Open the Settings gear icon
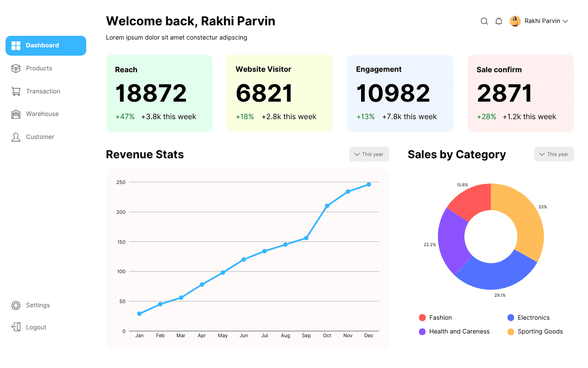Image resolution: width=588 pixels, height=368 pixels. [16, 305]
